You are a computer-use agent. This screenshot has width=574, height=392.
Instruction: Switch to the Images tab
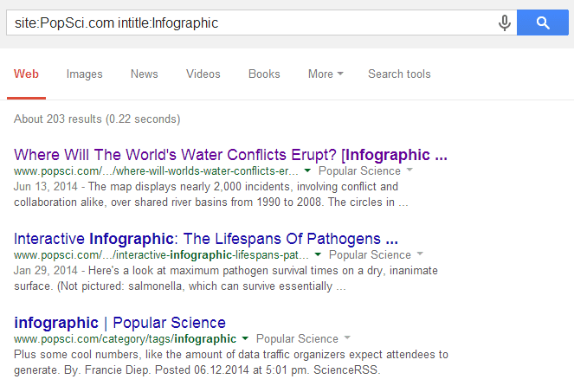(x=85, y=74)
